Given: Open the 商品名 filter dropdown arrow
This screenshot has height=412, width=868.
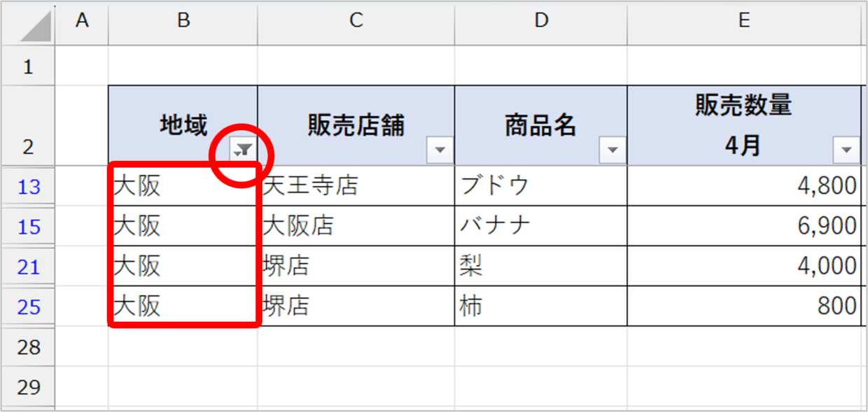Looking at the screenshot, I should (x=612, y=149).
